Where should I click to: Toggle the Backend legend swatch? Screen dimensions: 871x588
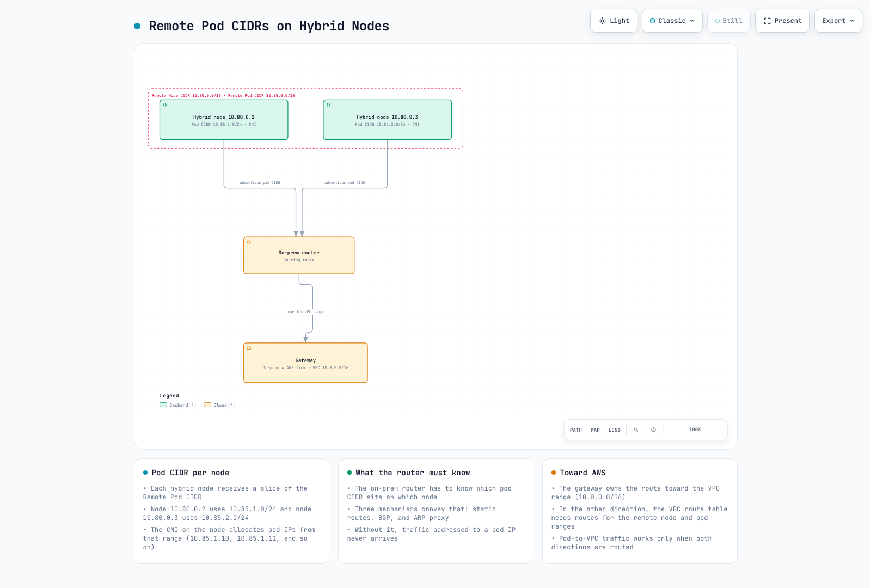coord(163,405)
